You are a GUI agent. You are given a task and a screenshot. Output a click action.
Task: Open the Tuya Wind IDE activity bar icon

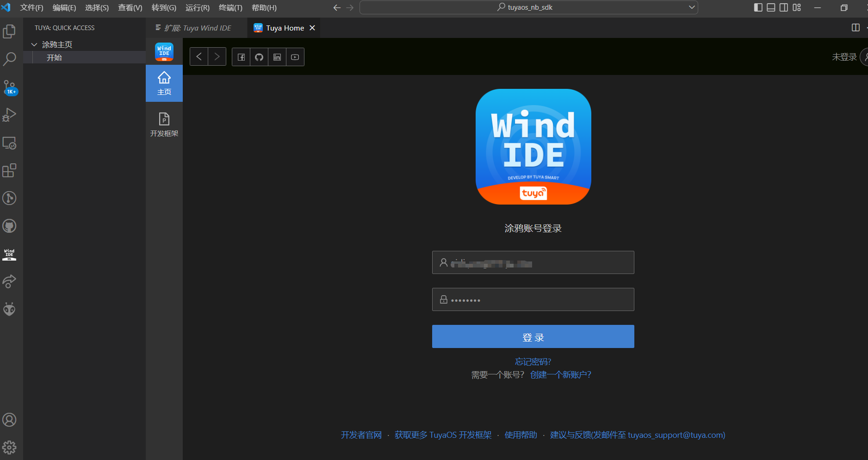9,254
